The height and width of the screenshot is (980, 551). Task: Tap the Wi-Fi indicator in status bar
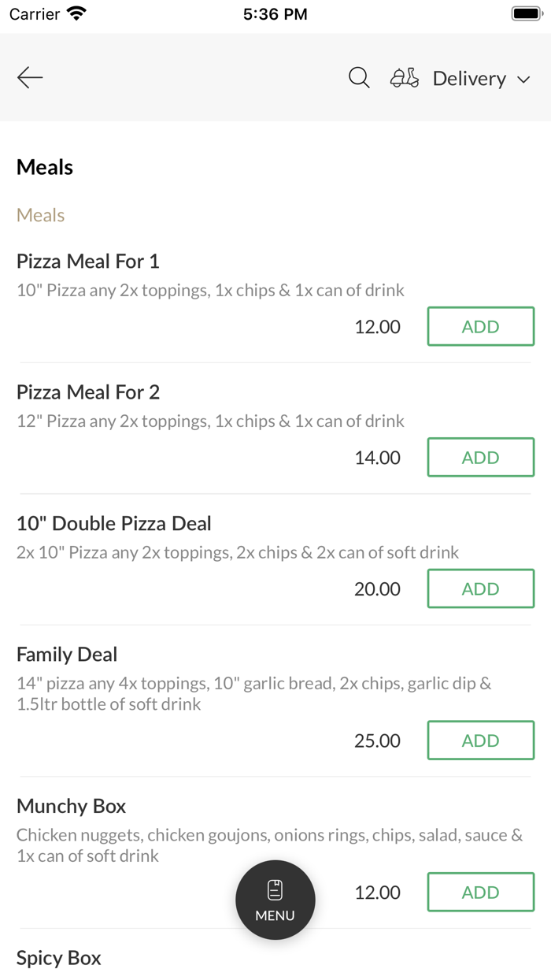click(74, 13)
